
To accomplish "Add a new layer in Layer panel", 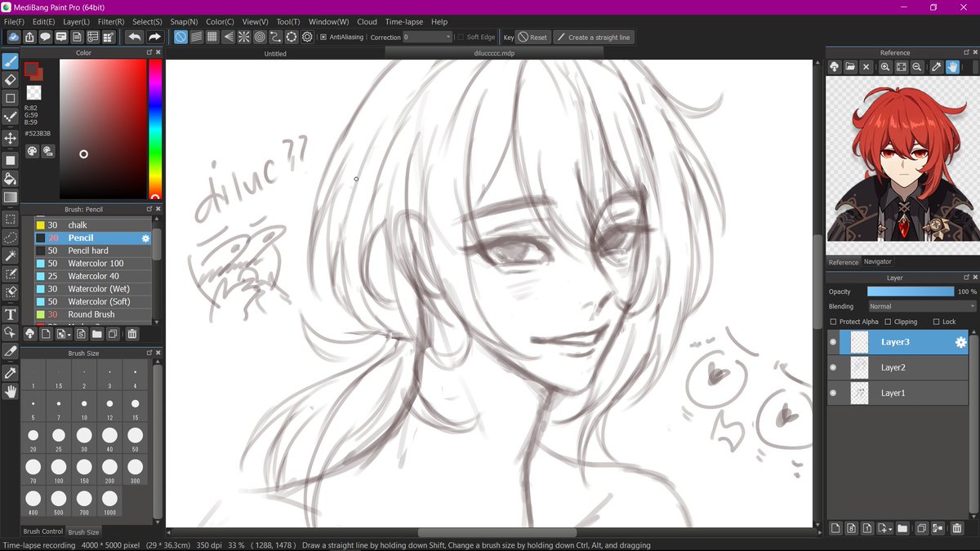I will click(x=835, y=528).
